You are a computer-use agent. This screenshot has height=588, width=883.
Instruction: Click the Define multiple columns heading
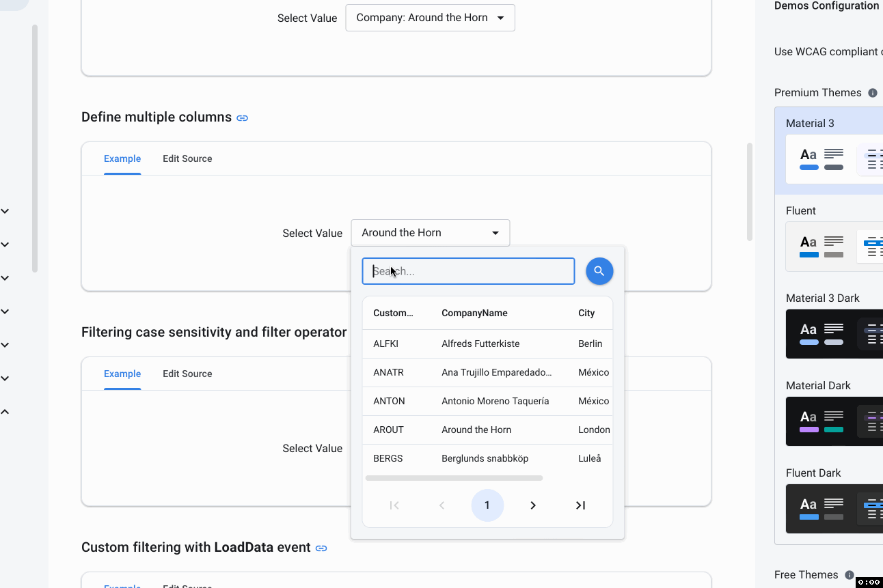click(x=157, y=117)
